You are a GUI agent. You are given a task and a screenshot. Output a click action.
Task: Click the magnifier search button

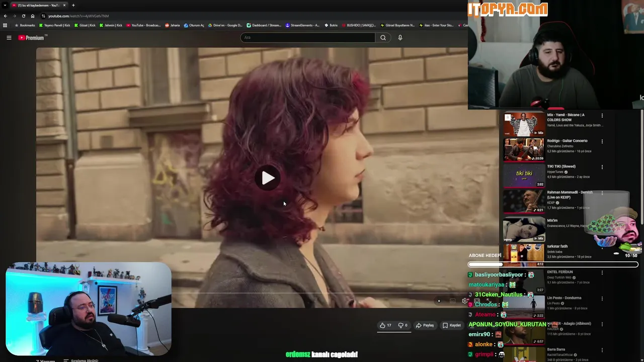pyautogui.click(x=383, y=38)
